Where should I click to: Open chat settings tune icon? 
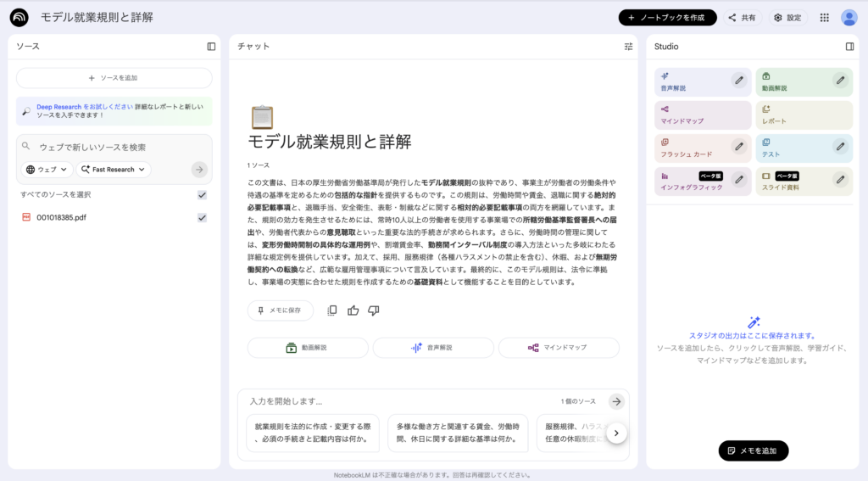pos(628,47)
